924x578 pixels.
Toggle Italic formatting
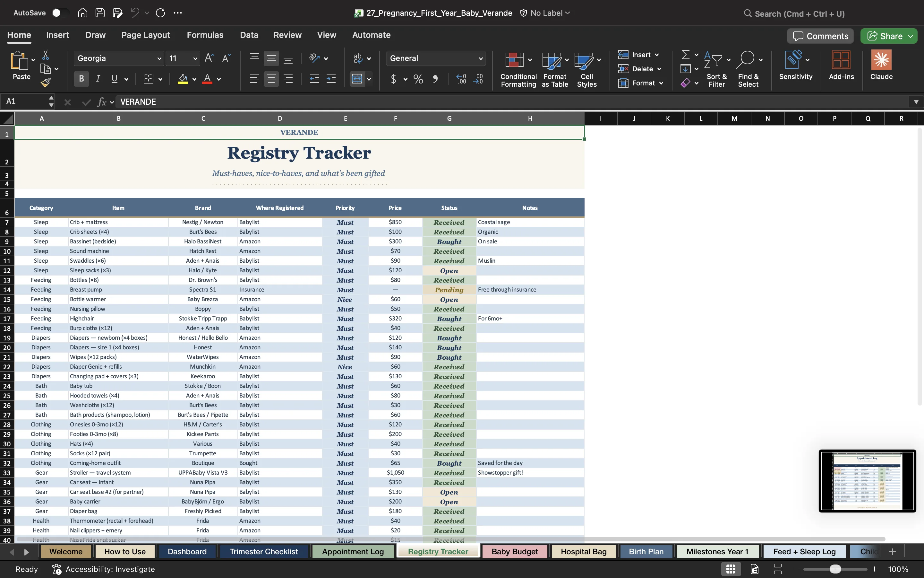coord(98,79)
